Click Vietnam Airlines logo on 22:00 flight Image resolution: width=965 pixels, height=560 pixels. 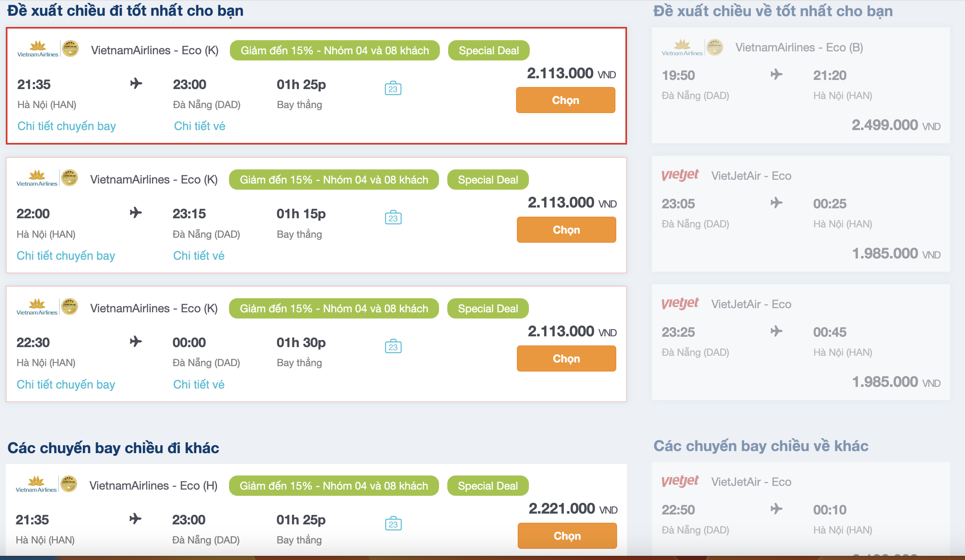(x=37, y=179)
